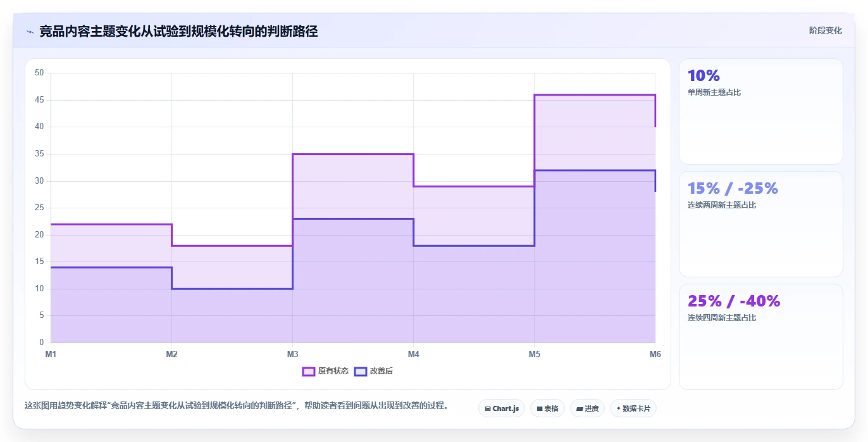
Task: Open the 15% / -25% data card
Action: click(760, 224)
